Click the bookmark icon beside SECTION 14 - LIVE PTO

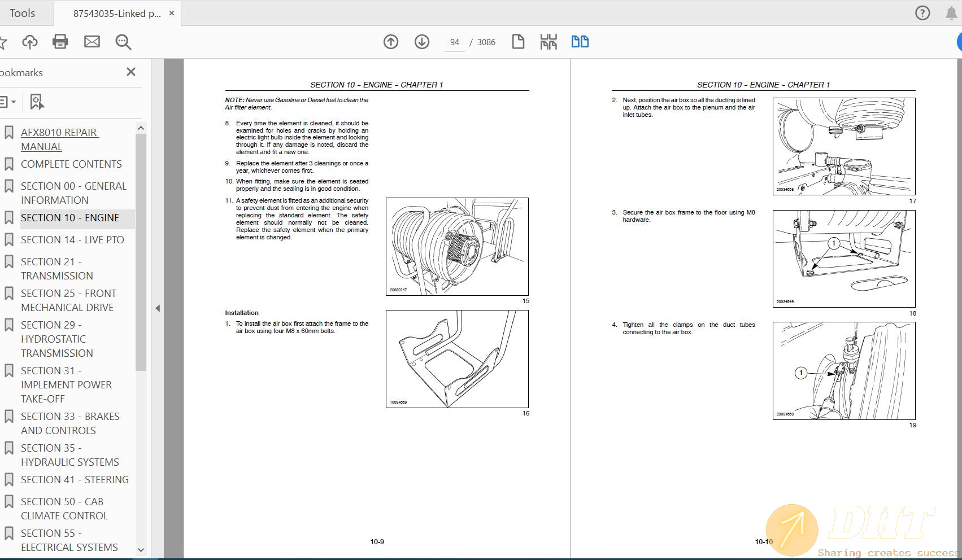coord(8,240)
